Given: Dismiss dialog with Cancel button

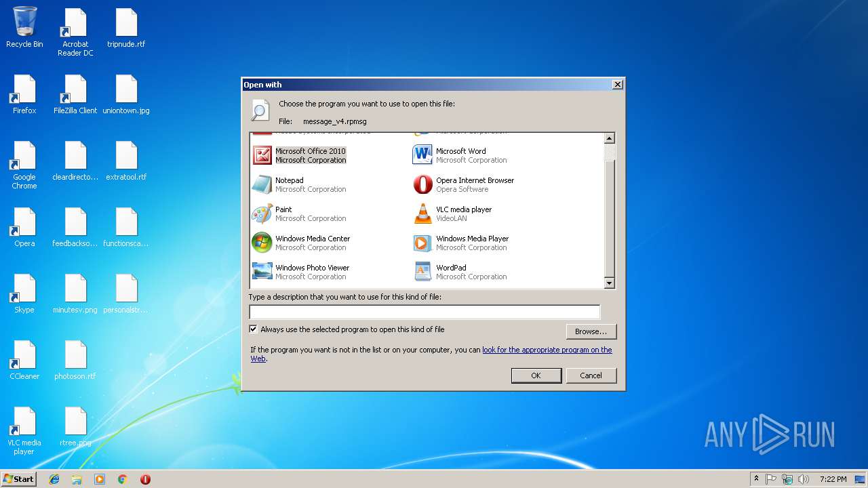Looking at the screenshot, I should [591, 375].
